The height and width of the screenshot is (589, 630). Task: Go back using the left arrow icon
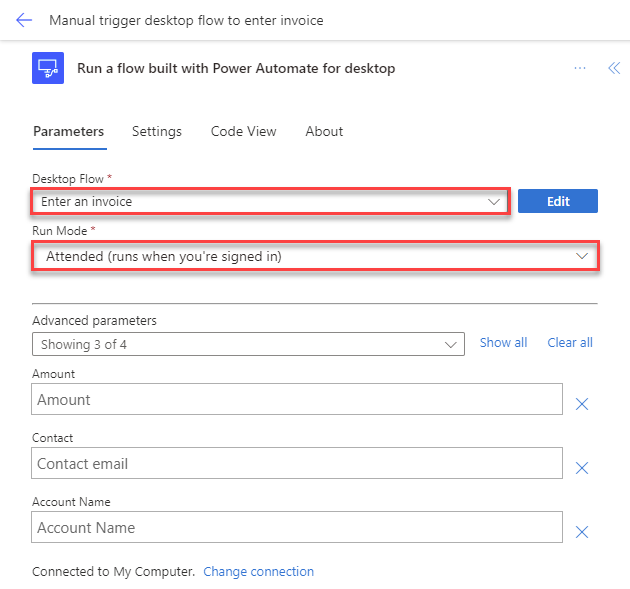[24, 20]
